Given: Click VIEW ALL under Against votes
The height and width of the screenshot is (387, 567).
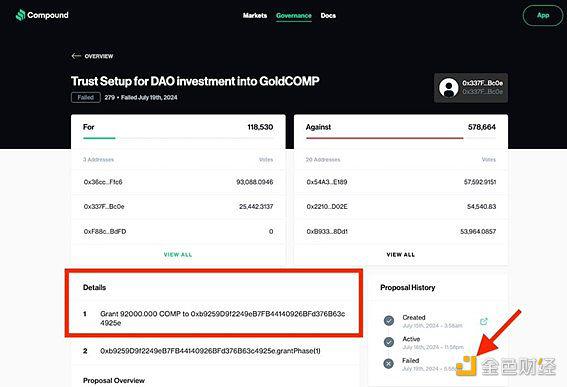Looking at the screenshot, I should pos(401,255).
